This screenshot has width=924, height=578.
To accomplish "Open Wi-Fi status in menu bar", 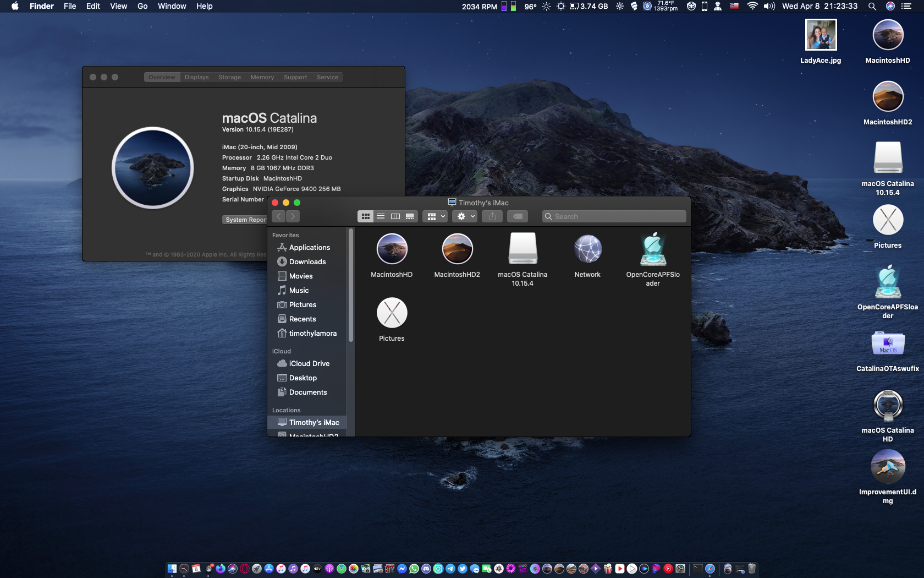I will (x=752, y=6).
